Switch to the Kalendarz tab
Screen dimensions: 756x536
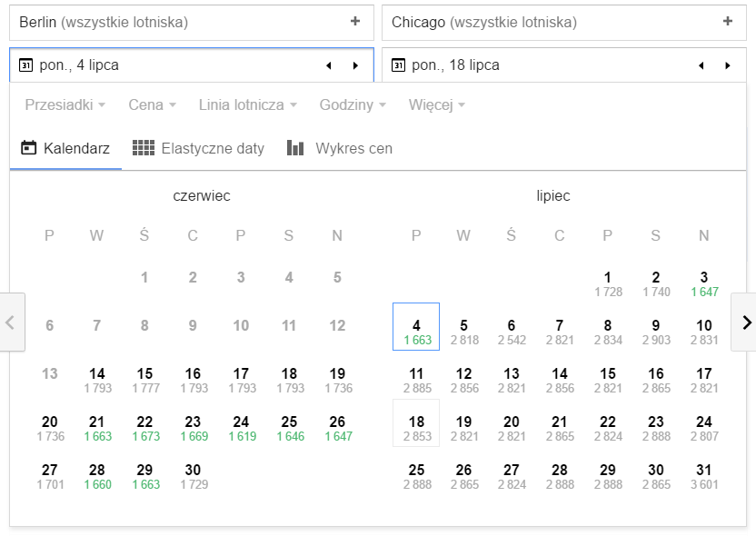(x=65, y=148)
